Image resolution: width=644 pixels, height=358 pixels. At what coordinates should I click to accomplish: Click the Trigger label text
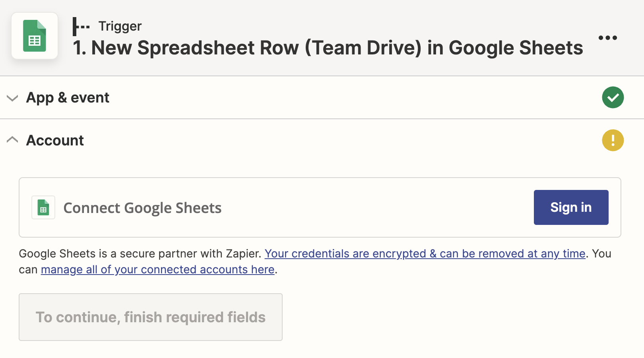pyautogui.click(x=120, y=26)
